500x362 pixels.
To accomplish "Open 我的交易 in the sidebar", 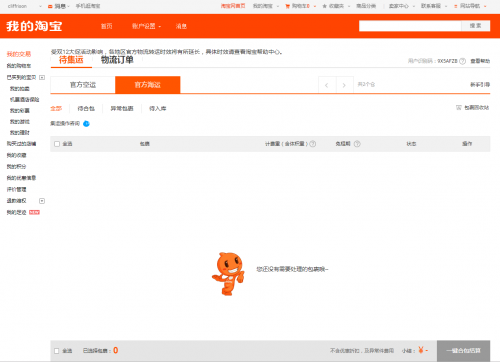I will click(x=19, y=54).
